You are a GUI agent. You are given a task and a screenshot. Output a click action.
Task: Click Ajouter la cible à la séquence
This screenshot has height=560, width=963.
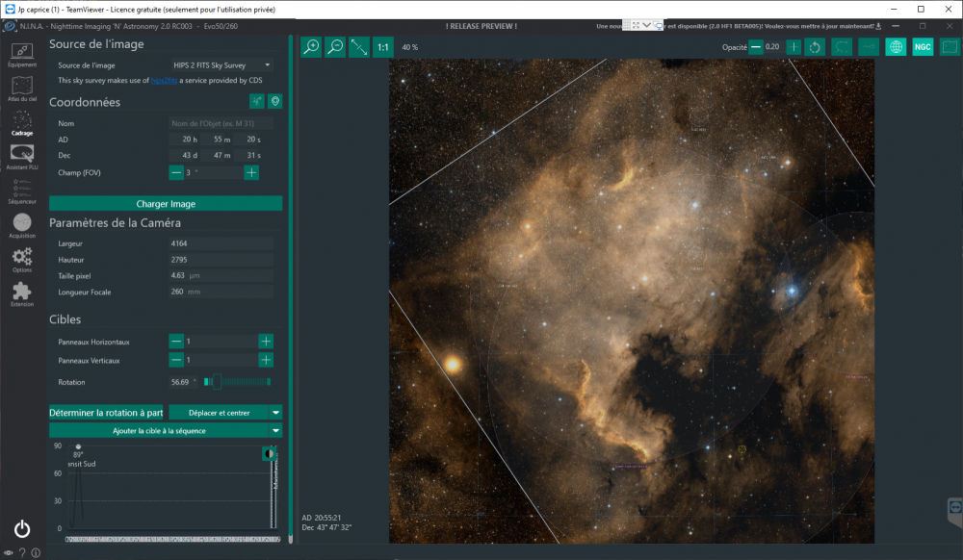click(x=159, y=431)
